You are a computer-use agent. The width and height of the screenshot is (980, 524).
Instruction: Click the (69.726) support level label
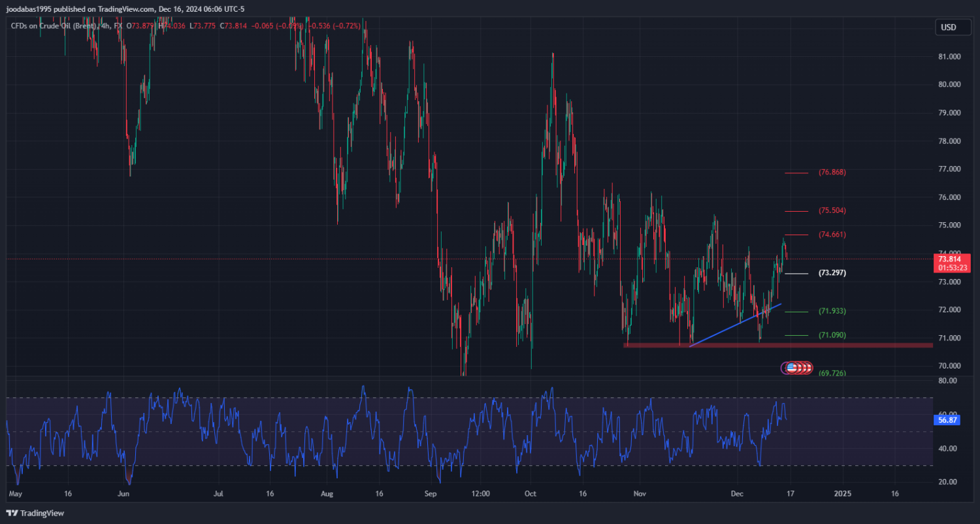point(832,373)
